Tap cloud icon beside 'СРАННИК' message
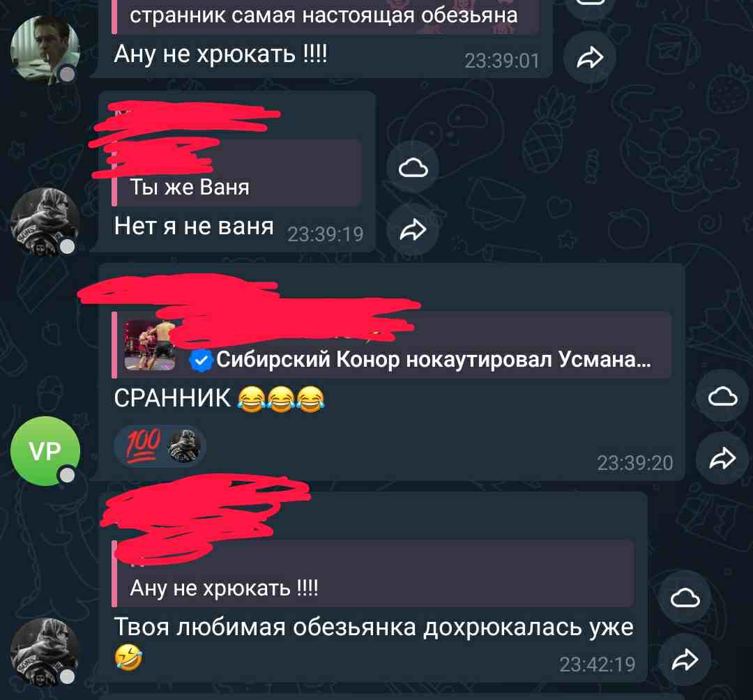This screenshot has height=700, width=753. pyautogui.click(x=722, y=396)
